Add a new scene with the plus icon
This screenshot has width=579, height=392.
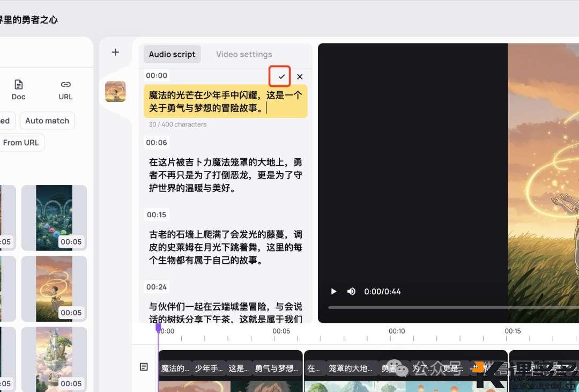click(115, 52)
